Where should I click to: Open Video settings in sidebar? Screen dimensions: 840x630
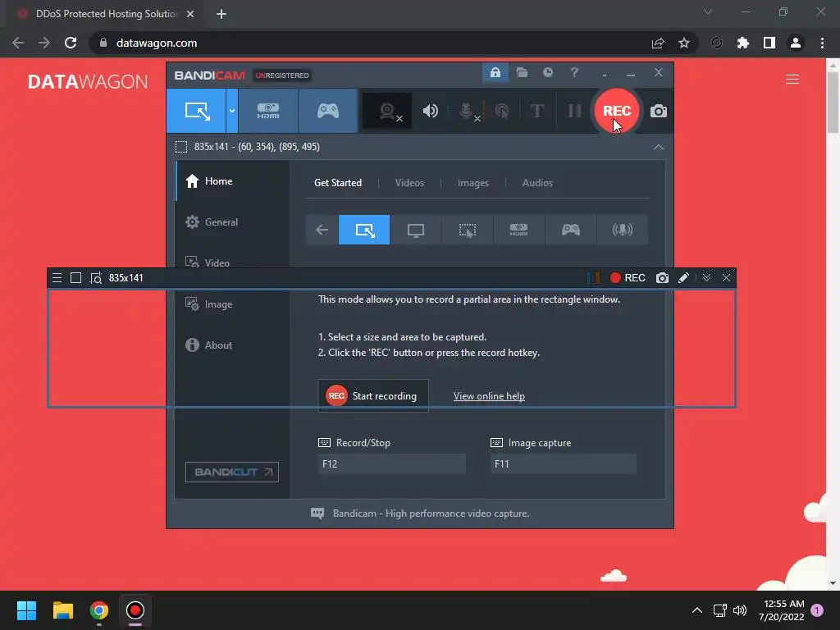(232, 262)
